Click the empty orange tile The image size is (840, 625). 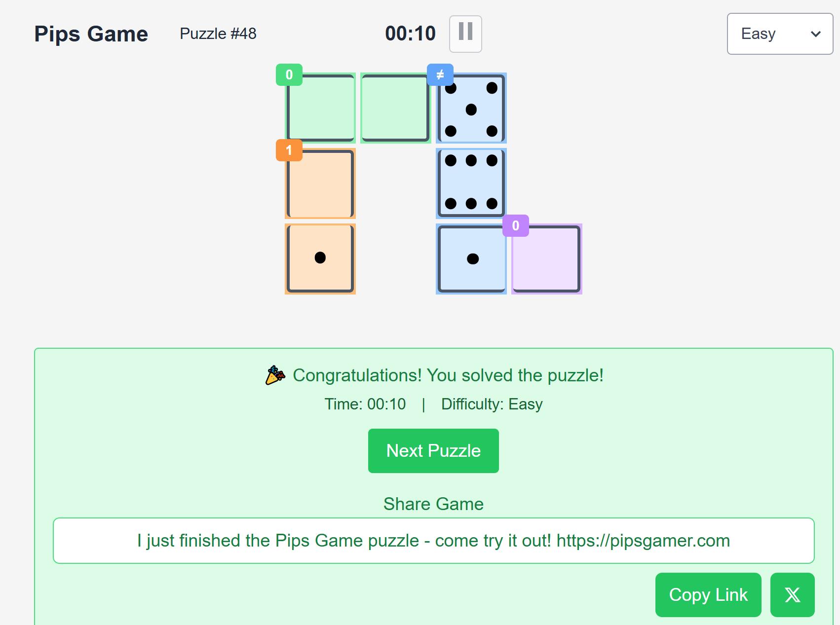(x=320, y=184)
